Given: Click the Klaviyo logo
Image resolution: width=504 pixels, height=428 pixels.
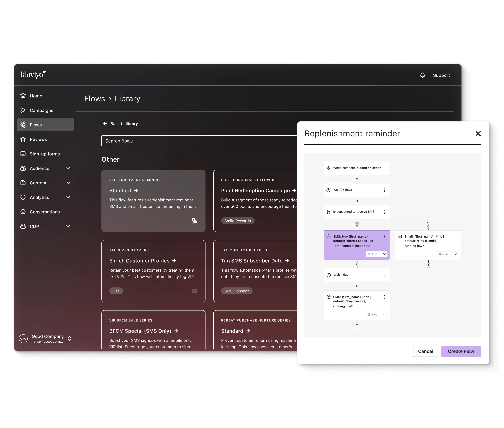Looking at the screenshot, I should pos(33,75).
